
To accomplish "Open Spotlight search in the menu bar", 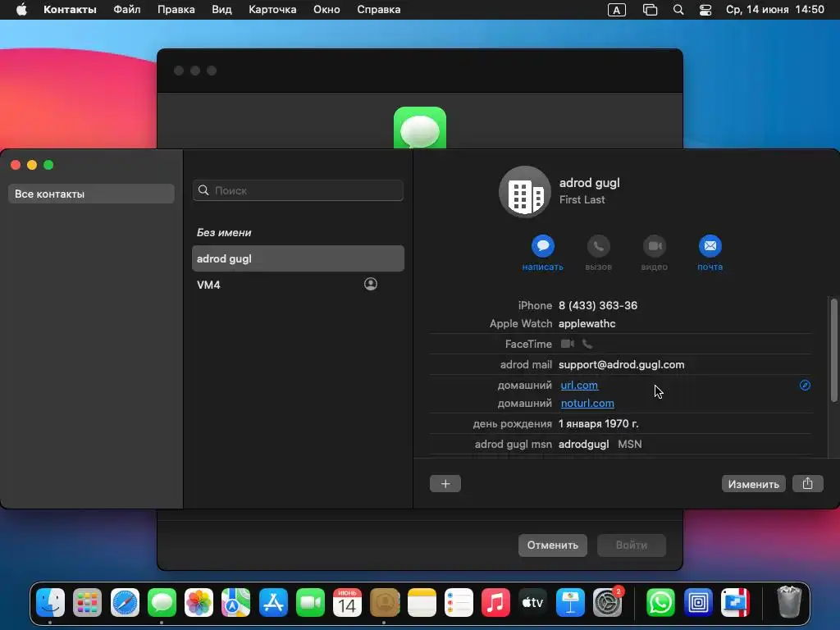I will [x=678, y=10].
